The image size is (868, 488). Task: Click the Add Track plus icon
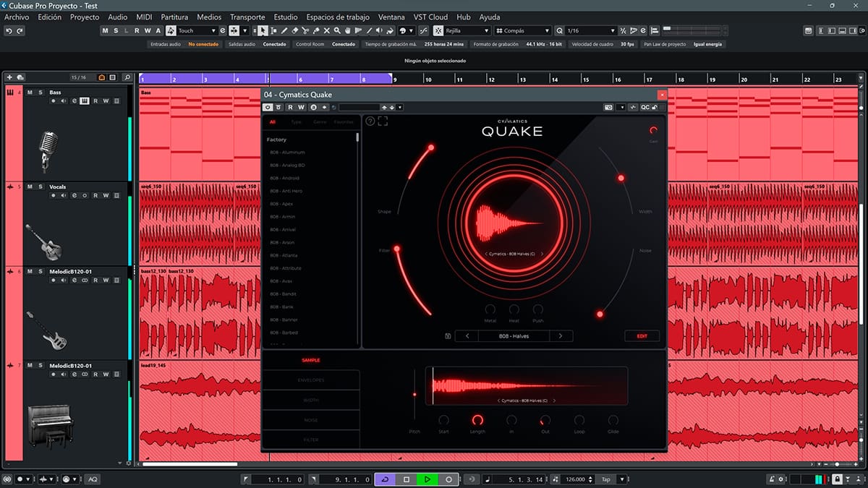click(x=9, y=77)
